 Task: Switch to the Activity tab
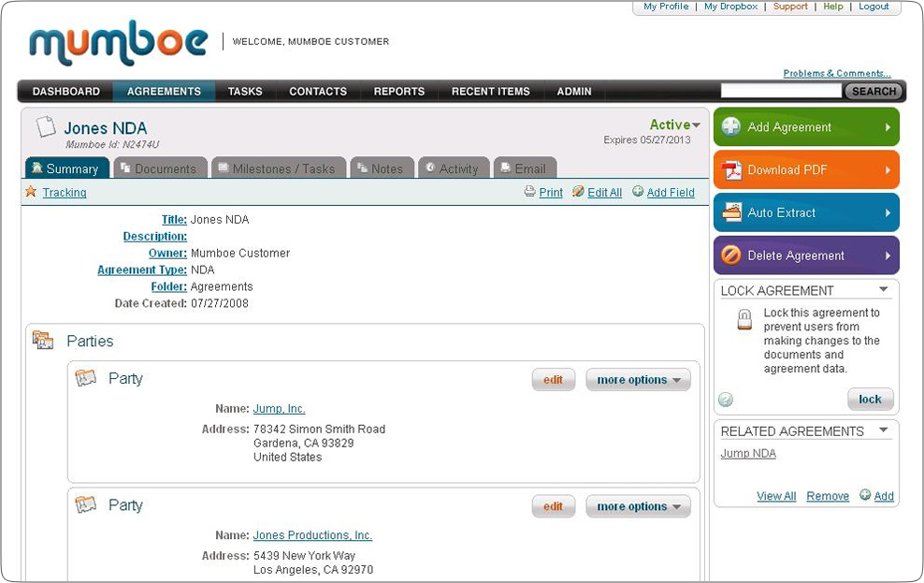454,168
